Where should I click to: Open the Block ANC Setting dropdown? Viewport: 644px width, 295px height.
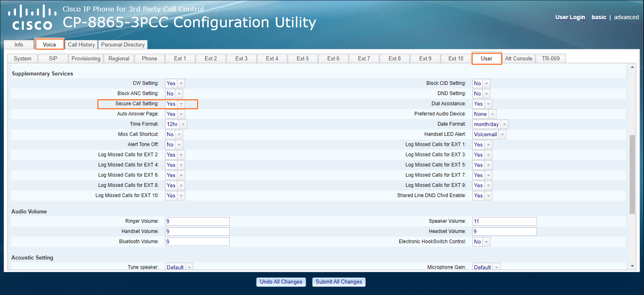174,94
